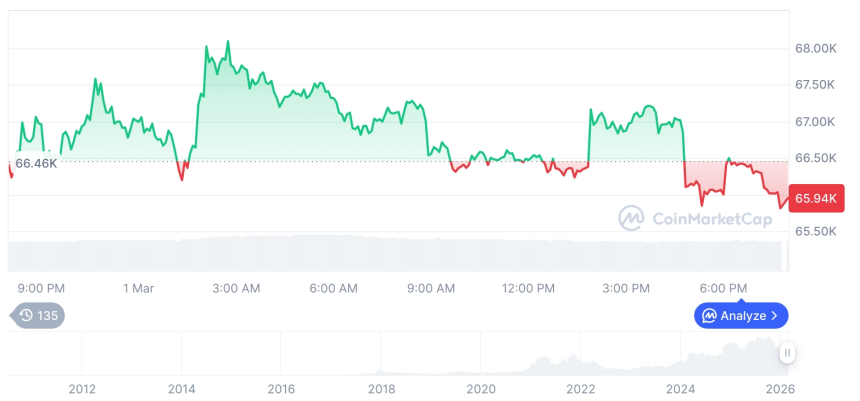Click the pause-style range handle icon
This screenshot has height=401, width=860.
[788, 353]
